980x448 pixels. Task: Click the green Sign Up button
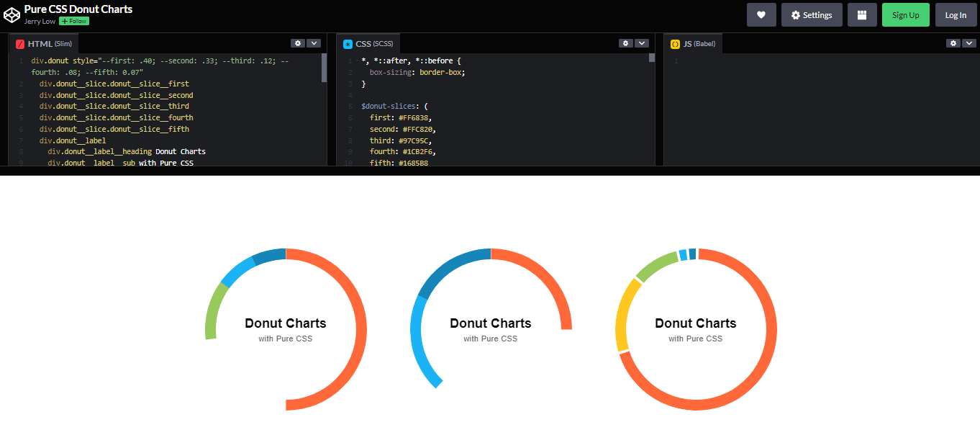(x=905, y=15)
